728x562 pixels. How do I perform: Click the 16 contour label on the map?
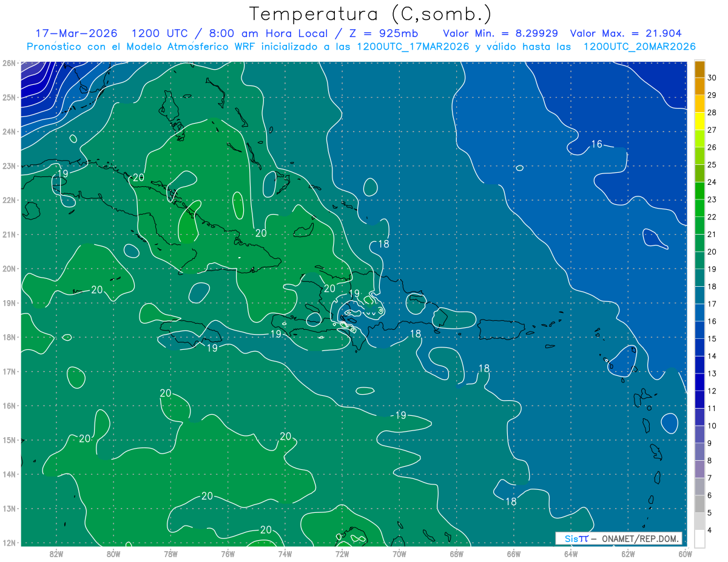click(597, 144)
